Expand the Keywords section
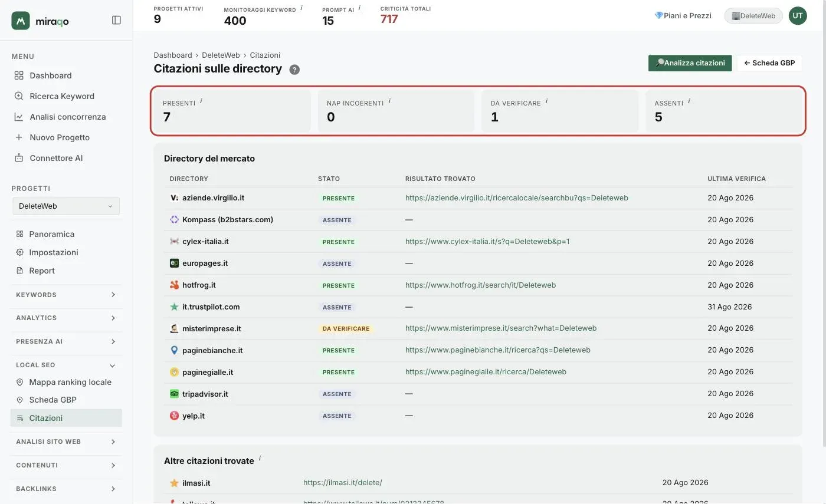The height and width of the screenshot is (504, 826). click(x=66, y=295)
